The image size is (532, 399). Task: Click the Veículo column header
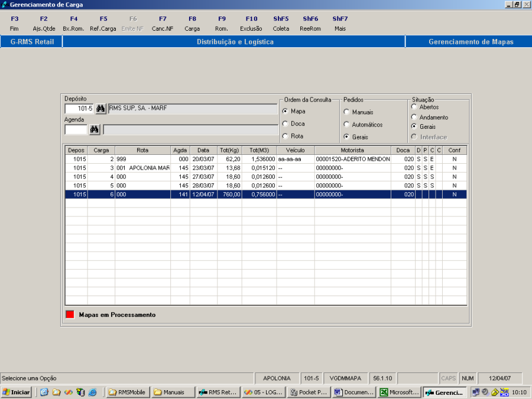[296, 150]
